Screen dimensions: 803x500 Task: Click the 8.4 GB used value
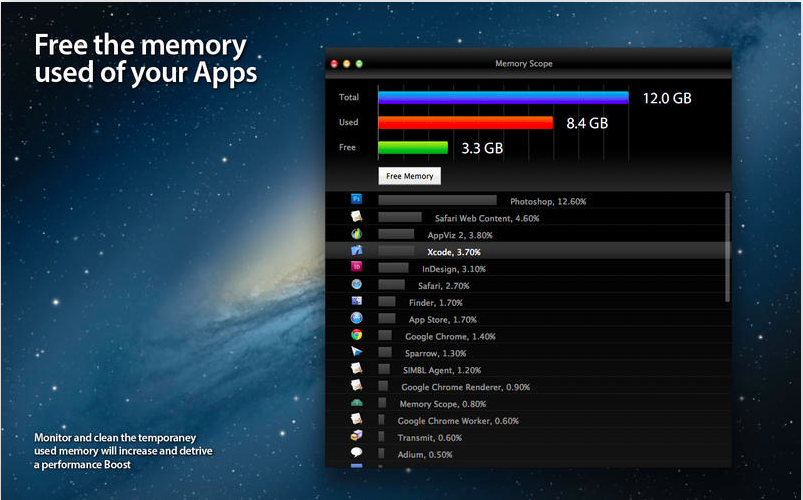[587, 123]
